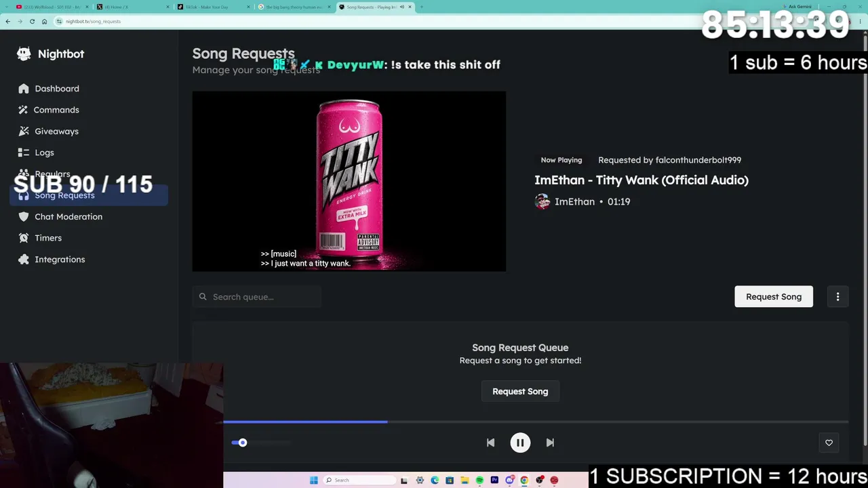Click the Nightbot logo icon
868x488 pixels.
(24, 54)
